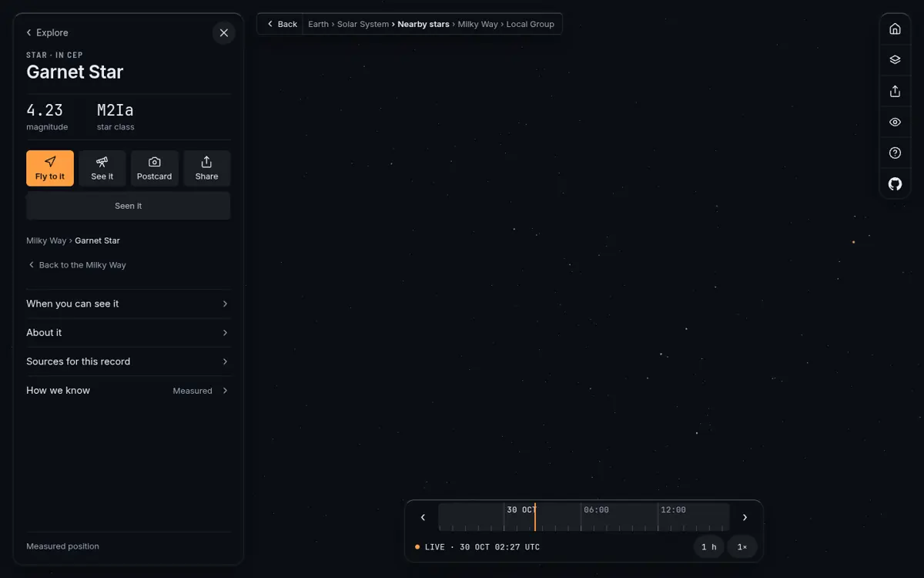
Task: Create a Postcard with camera button
Action: click(154, 168)
